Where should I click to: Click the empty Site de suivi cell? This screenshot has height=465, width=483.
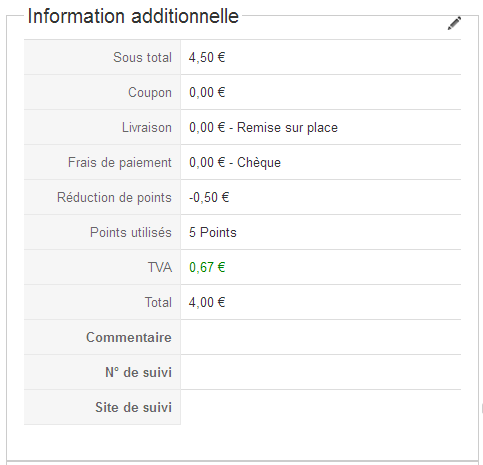(x=321, y=407)
